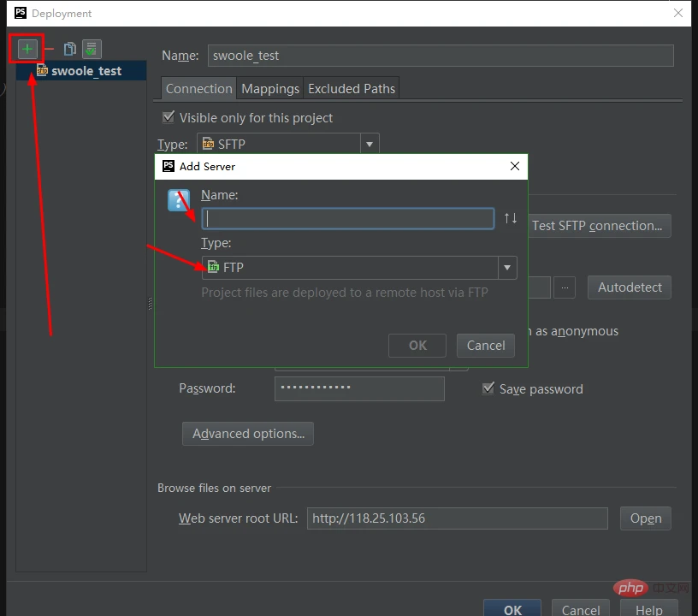Click the Use as default server icon
Viewport: 698px width, 616px height.
91,49
